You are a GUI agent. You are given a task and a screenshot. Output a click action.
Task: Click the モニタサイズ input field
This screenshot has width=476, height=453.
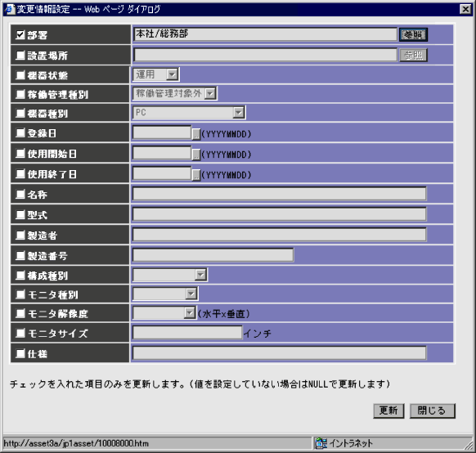pyautogui.click(x=187, y=333)
